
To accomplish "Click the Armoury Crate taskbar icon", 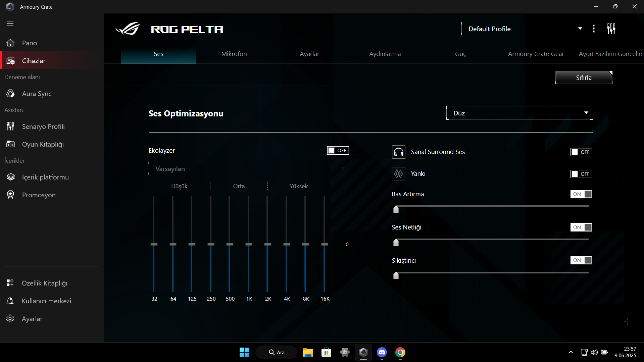I will [363, 353].
